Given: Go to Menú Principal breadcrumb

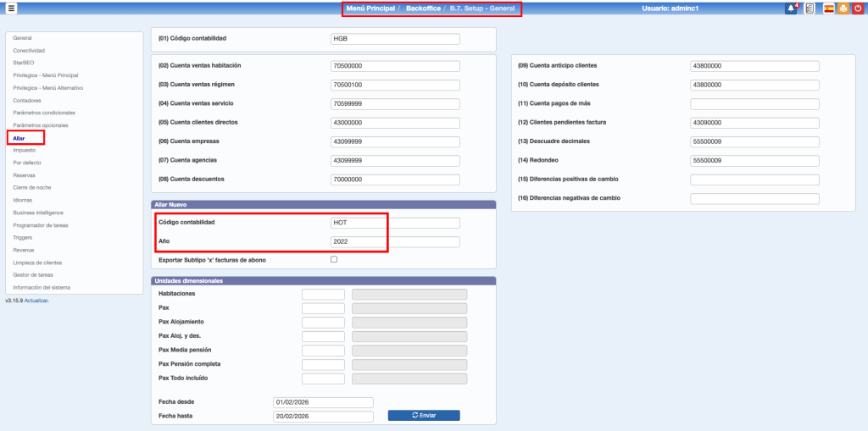Looking at the screenshot, I should (370, 8).
